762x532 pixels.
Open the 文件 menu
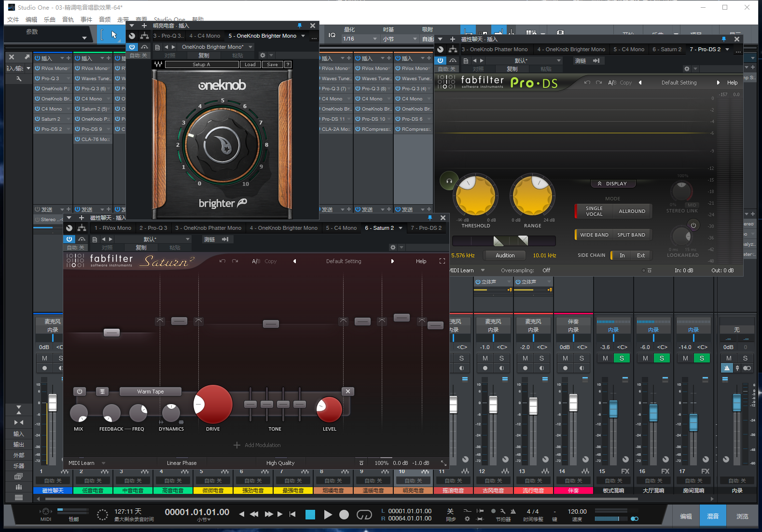pyautogui.click(x=13, y=19)
